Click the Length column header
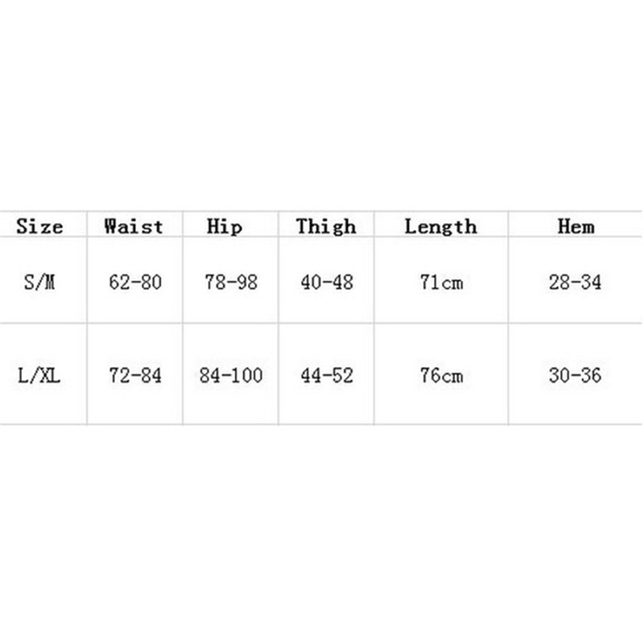 440,226
